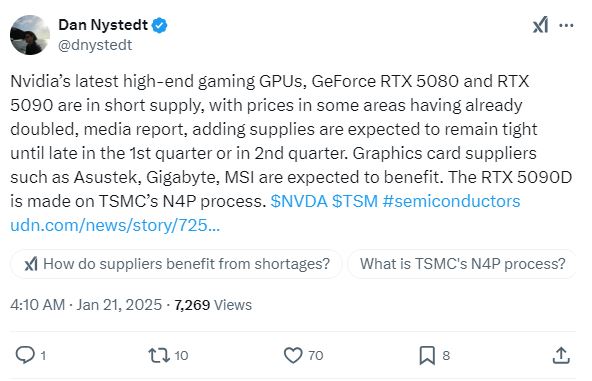Image resolution: width=592 pixels, height=381 pixels.
Task: Ask Grok how suppliers benefit from shortages
Action: pyautogui.click(x=176, y=264)
